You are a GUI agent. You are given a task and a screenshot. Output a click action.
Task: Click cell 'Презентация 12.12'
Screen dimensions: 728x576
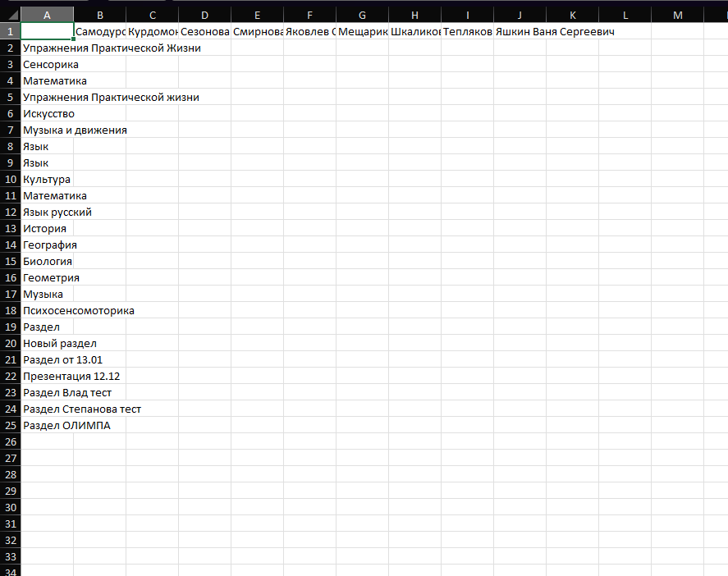pos(71,376)
